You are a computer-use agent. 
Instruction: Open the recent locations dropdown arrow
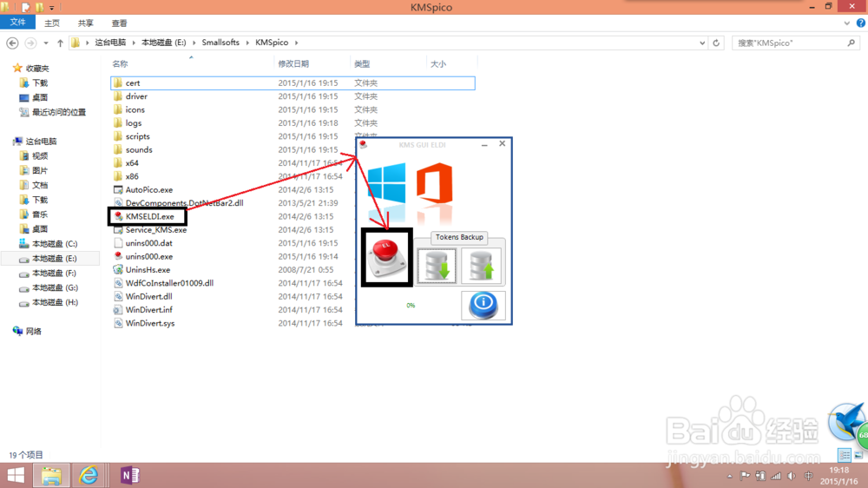tap(46, 43)
